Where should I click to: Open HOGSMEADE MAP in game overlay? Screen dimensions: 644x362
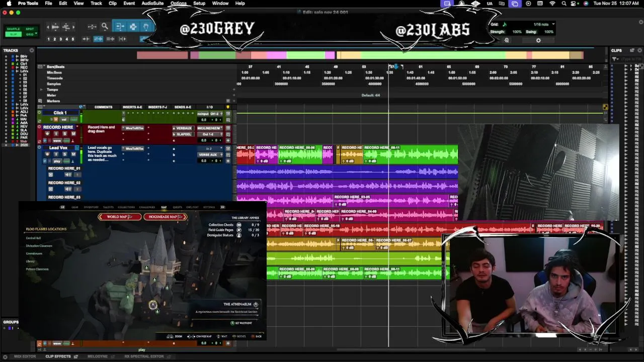pos(165,217)
